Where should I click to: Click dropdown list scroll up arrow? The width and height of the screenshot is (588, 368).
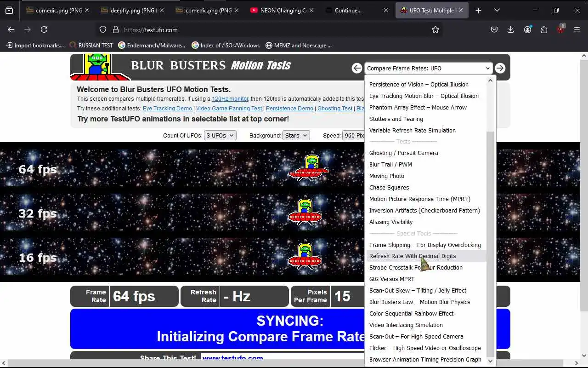pos(490,80)
